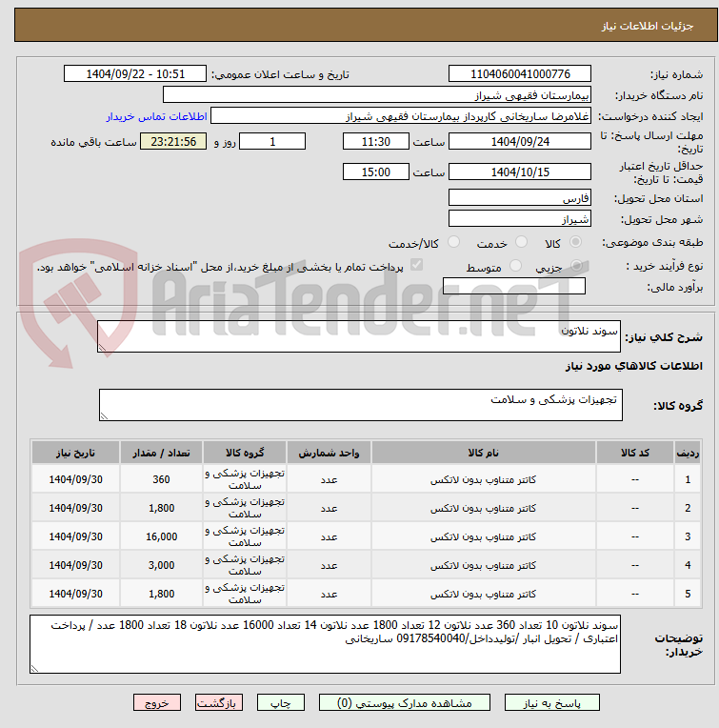719x728 pixels.
Task: Click quantity 16,000 in row 3
Action: coord(161,536)
